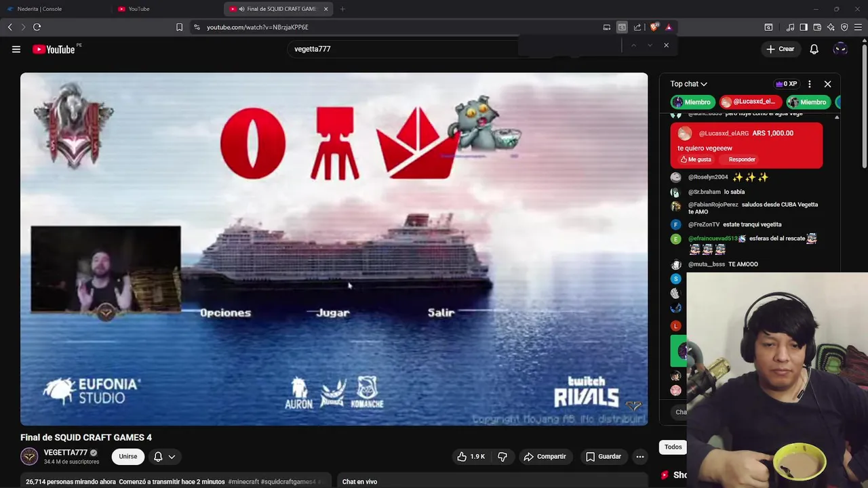
Task: Open the VEGETTA777 channel name link
Action: tap(66, 452)
